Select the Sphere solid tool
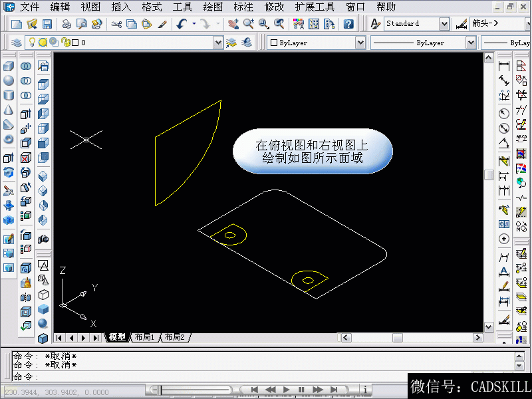This screenshot has height=399, width=532. [x=9, y=81]
